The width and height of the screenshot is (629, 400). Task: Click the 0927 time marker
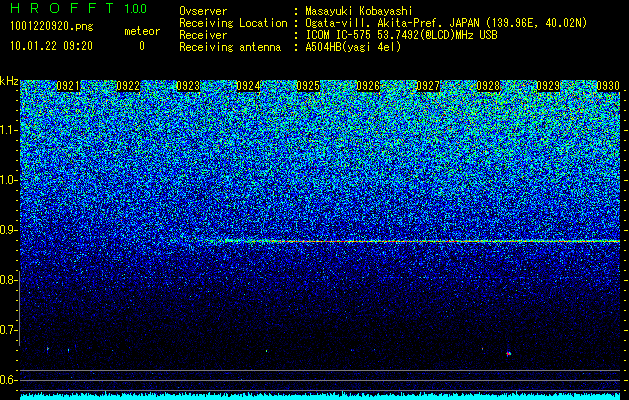(428, 86)
